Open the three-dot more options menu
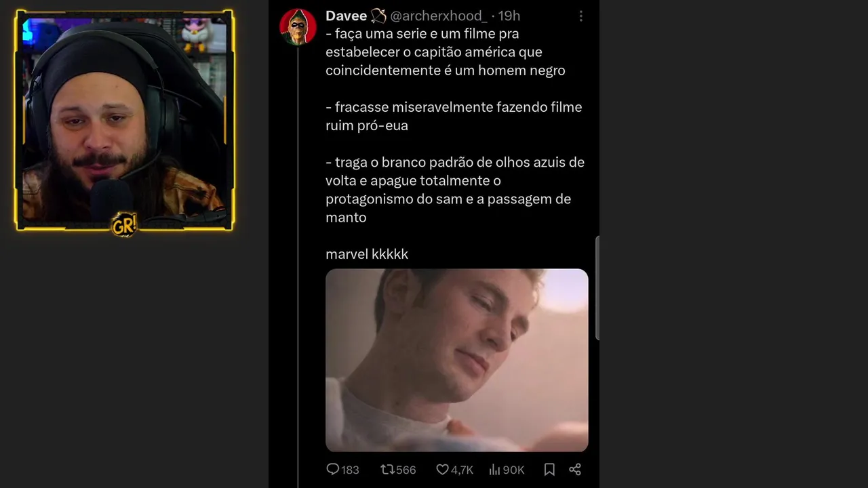This screenshot has height=488, width=868. 580,16
